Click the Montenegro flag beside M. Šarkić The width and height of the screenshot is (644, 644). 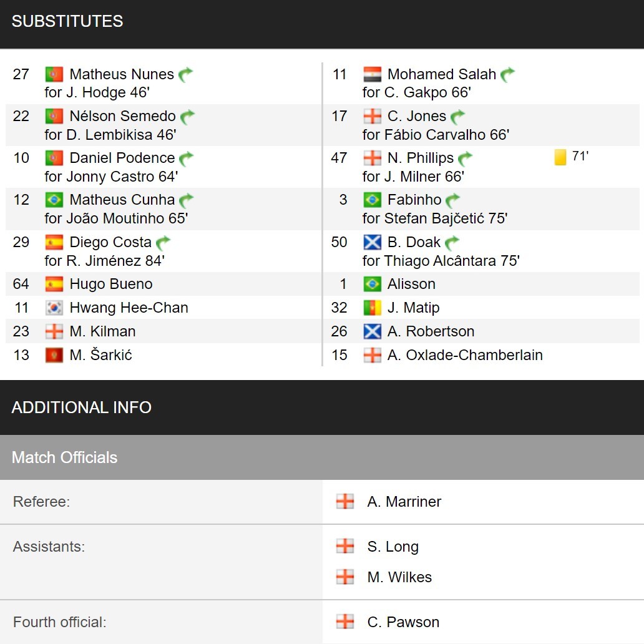pyautogui.click(x=54, y=355)
